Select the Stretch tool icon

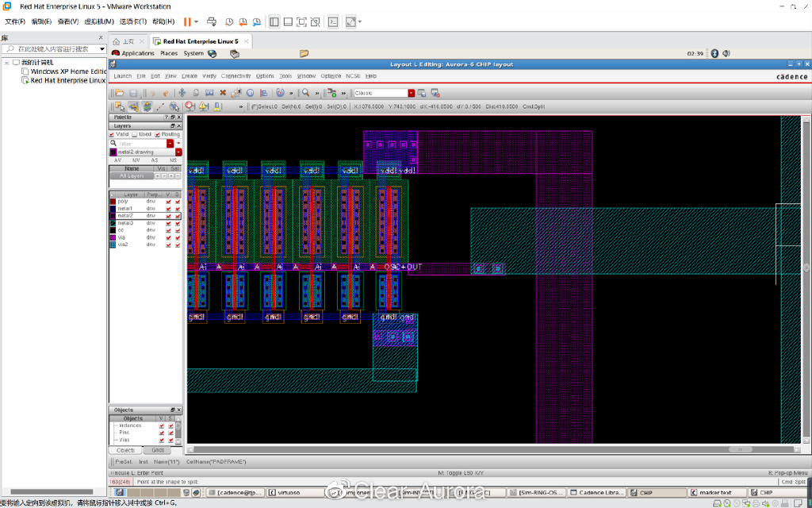pos(209,93)
